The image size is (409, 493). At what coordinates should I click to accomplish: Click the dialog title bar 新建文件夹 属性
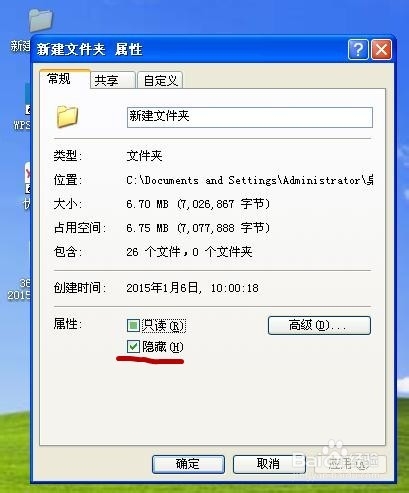tap(189, 50)
